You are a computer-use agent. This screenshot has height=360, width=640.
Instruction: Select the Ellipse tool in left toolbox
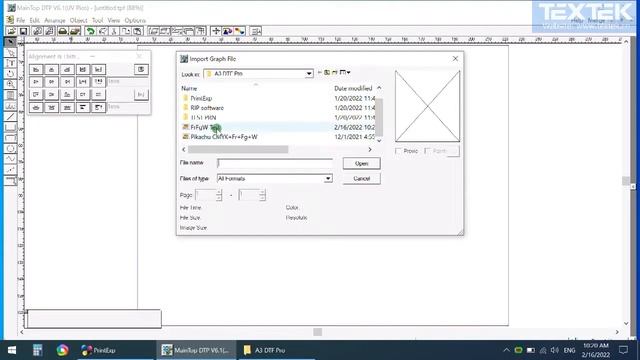click(x=11, y=149)
